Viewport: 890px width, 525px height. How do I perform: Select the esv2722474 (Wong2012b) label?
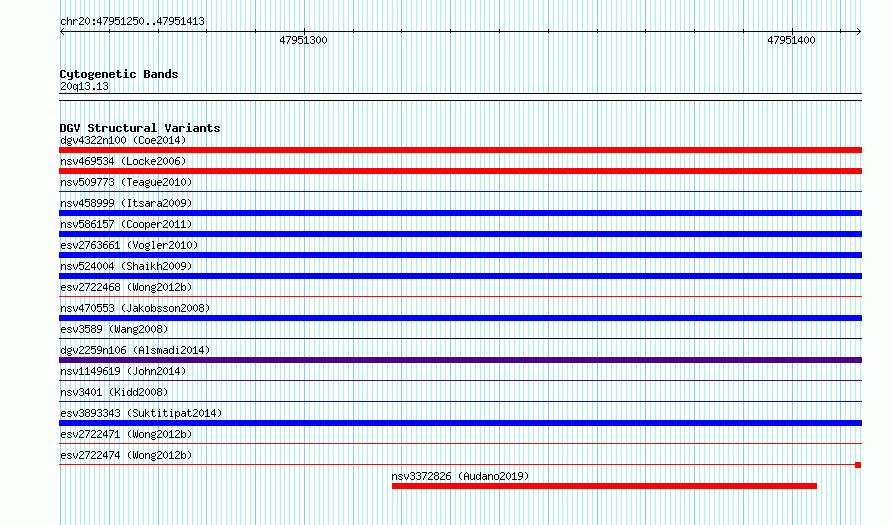(x=126, y=455)
